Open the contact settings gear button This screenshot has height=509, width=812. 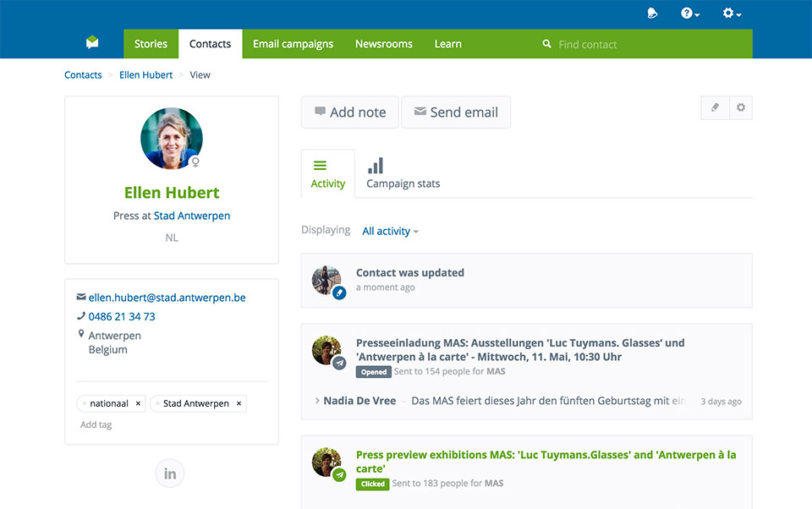point(741,107)
